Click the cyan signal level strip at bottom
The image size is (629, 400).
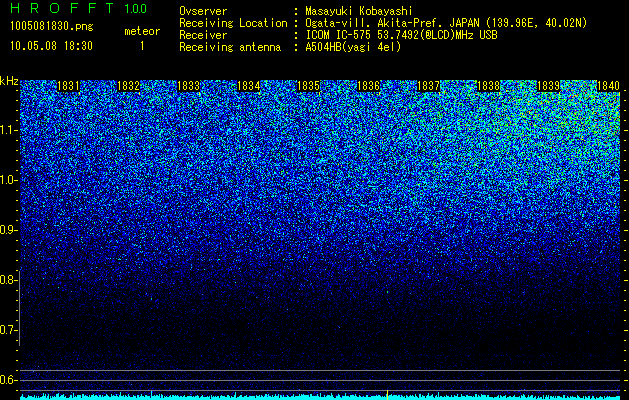tap(320, 397)
